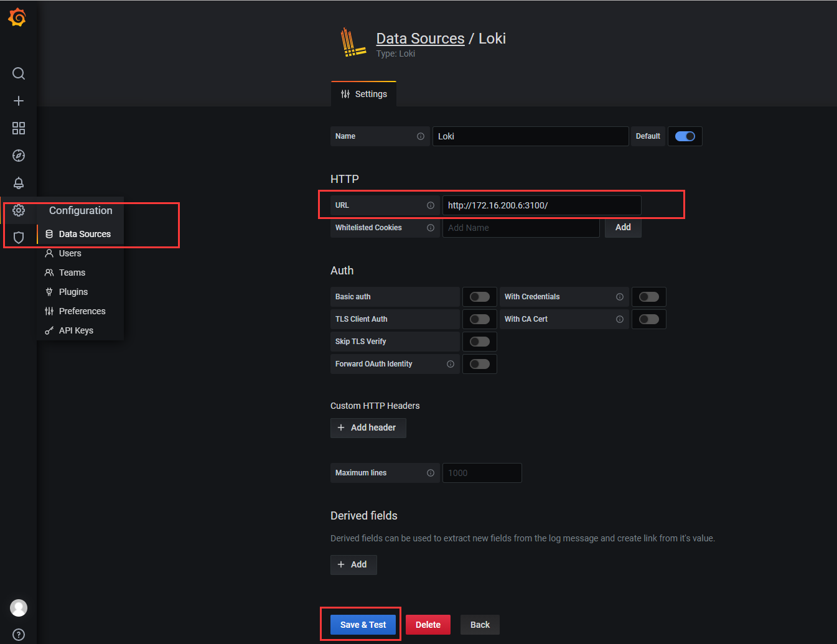Screen dimensions: 837x644
Task: Focus the Name input containing Loki
Action: click(530, 136)
